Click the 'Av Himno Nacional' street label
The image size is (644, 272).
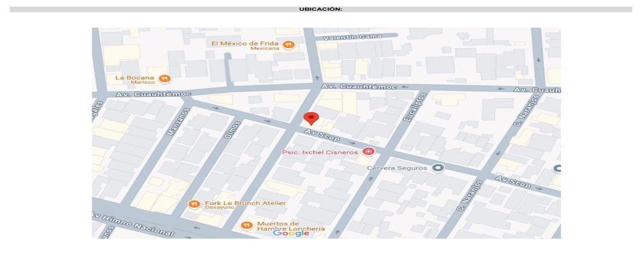(133, 225)
